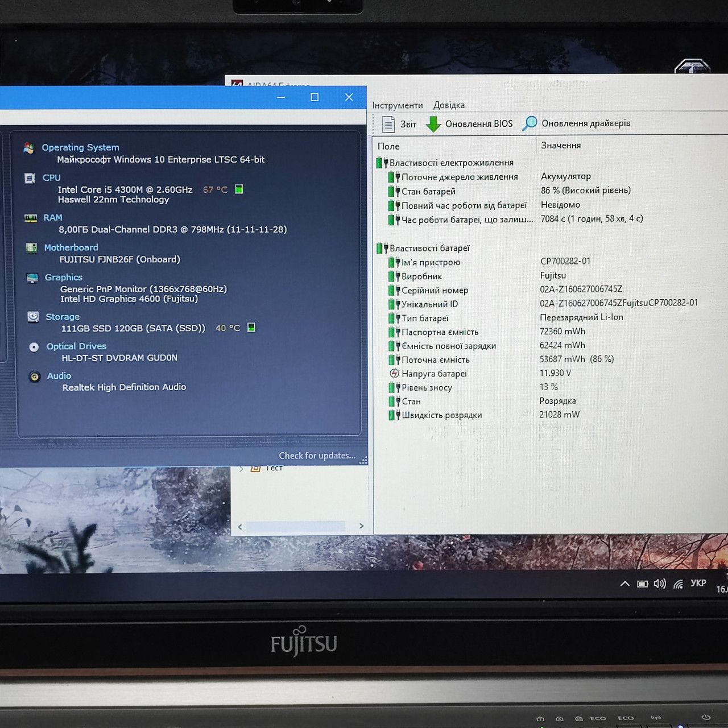Click the left scroll arrow in AIDA64 tree pane
The height and width of the screenshot is (728, 728).
coord(240,527)
